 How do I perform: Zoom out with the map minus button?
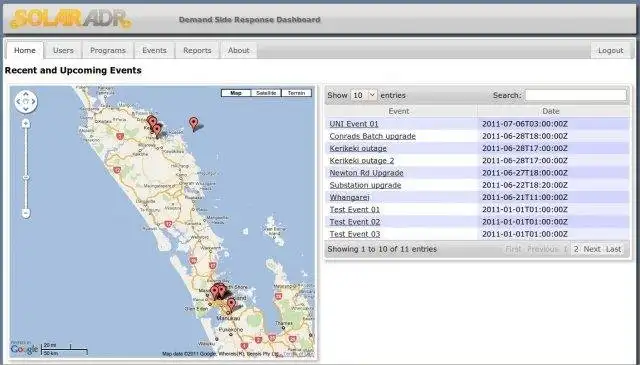(x=26, y=213)
